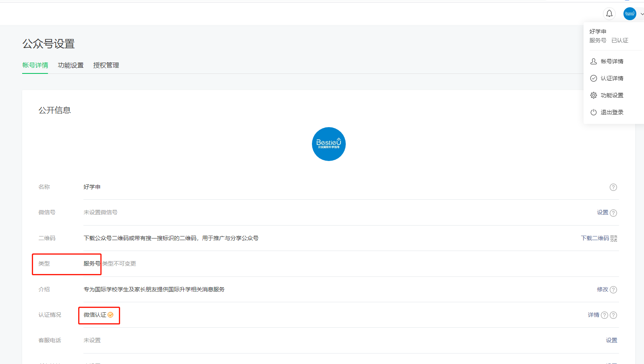Click the help icon next to 设置 in the 微信号 row
This screenshot has height=364, width=644.
click(613, 213)
